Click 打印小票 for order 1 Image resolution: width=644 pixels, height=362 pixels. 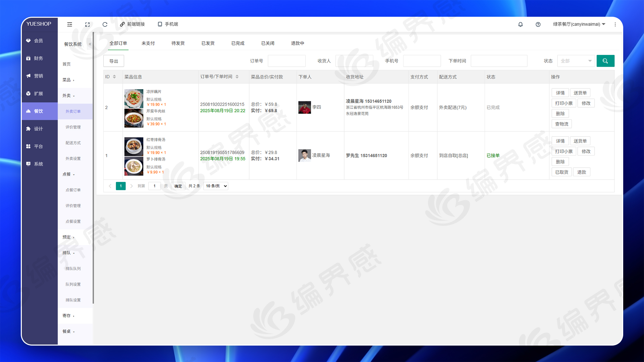(564, 151)
